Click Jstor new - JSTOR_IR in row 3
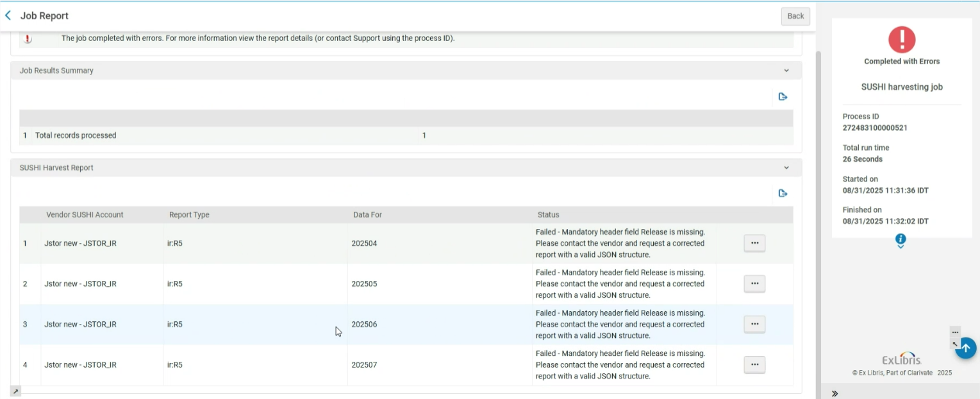 80,325
